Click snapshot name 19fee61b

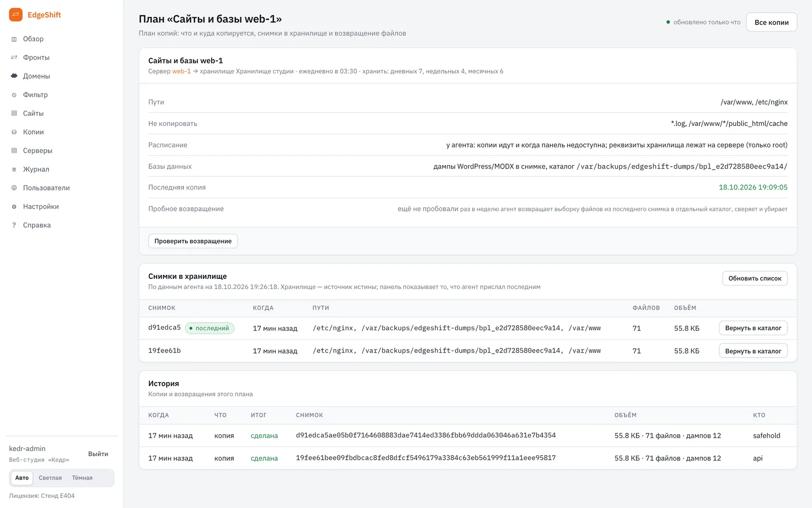pos(164,351)
